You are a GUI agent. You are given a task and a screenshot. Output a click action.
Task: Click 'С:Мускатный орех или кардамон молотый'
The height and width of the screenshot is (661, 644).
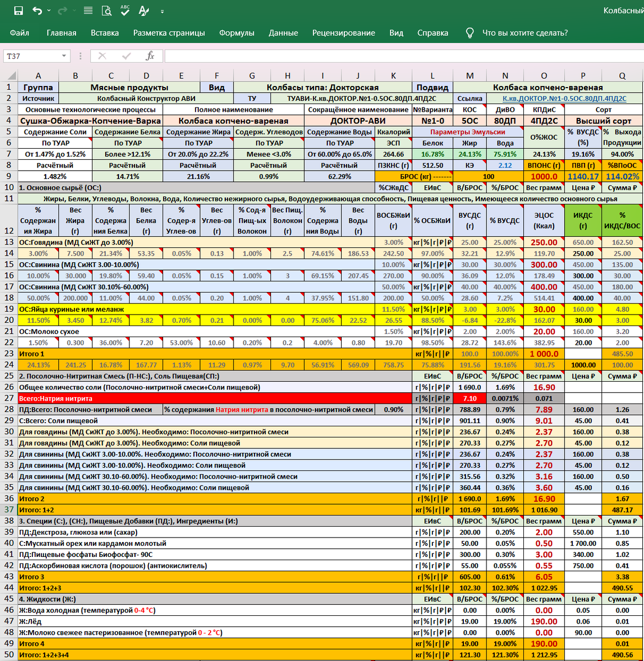[215, 543]
